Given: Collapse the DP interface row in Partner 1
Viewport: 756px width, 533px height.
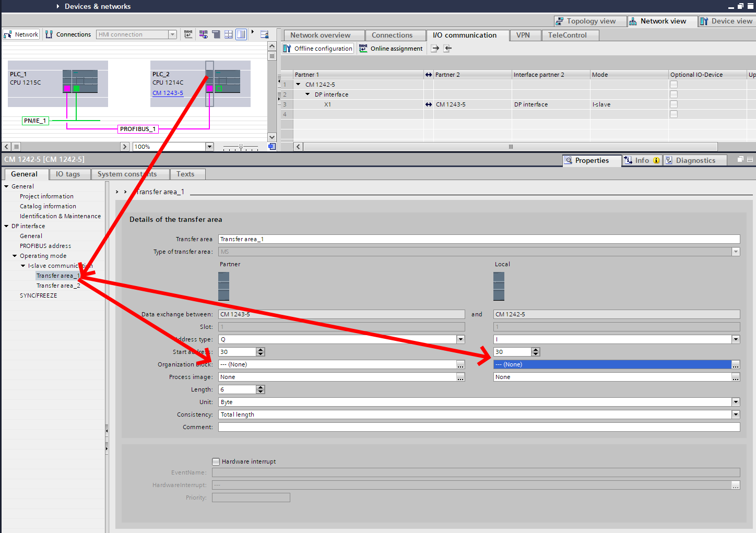Looking at the screenshot, I should (308, 94).
